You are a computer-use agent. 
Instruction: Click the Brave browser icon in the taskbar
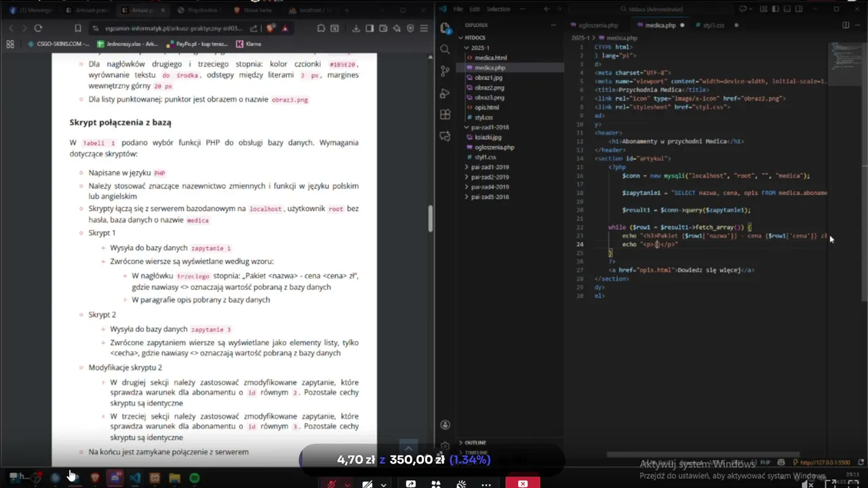pyautogui.click(x=94, y=478)
